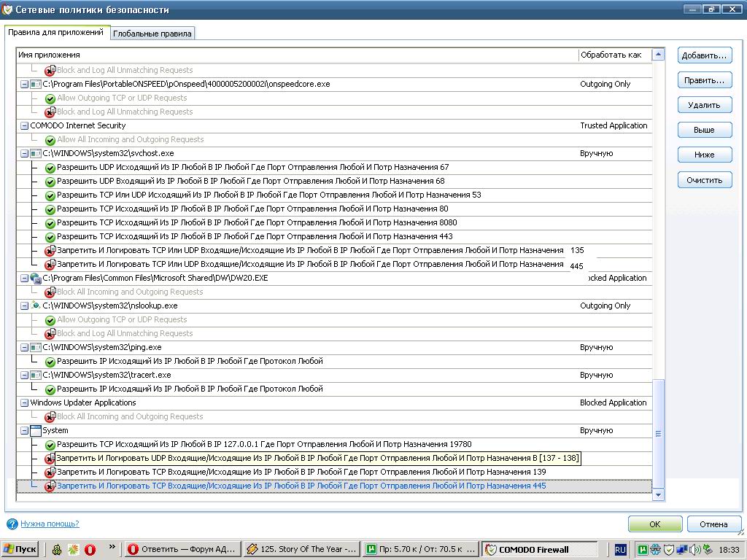
Task: Click the Удалить button
Action: (x=704, y=105)
